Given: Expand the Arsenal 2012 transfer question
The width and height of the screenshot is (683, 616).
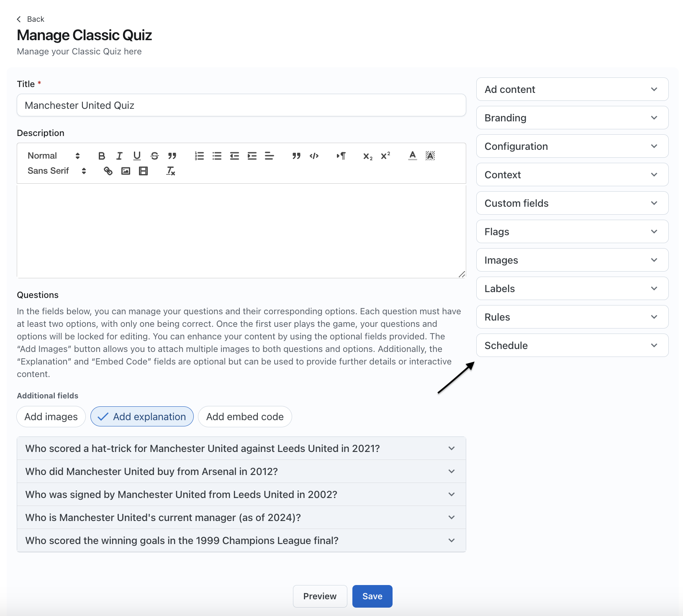Looking at the screenshot, I should point(241,472).
